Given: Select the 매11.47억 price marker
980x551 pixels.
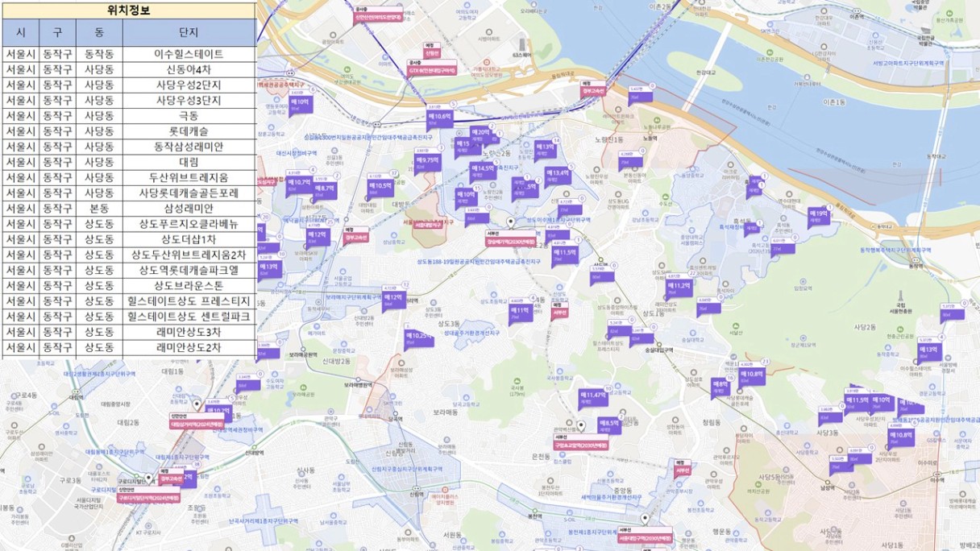Looking at the screenshot, I should pos(592,396).
